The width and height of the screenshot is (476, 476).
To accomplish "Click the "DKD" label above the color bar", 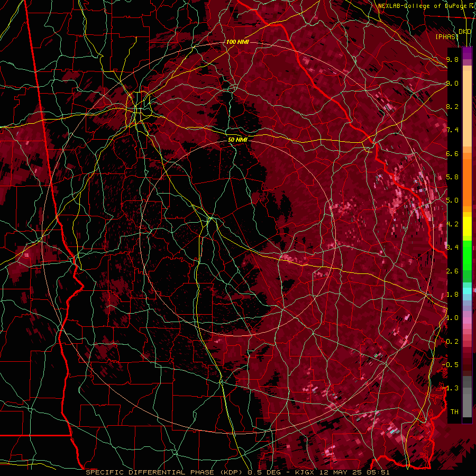I will coord(465,32).
